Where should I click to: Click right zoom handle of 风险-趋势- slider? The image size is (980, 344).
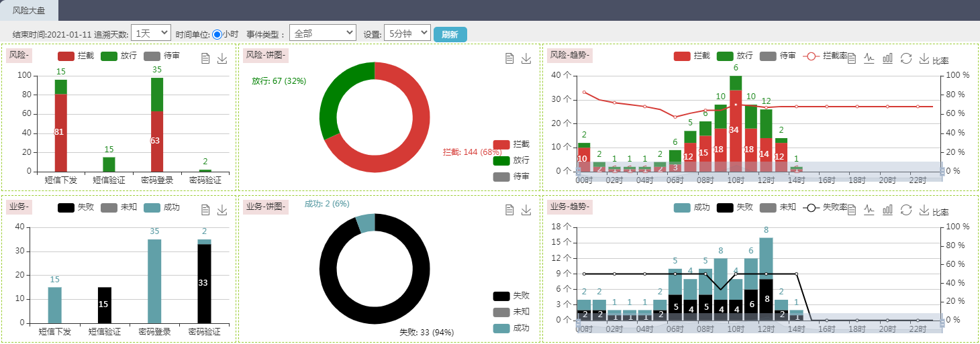click(x=942, y=172)
